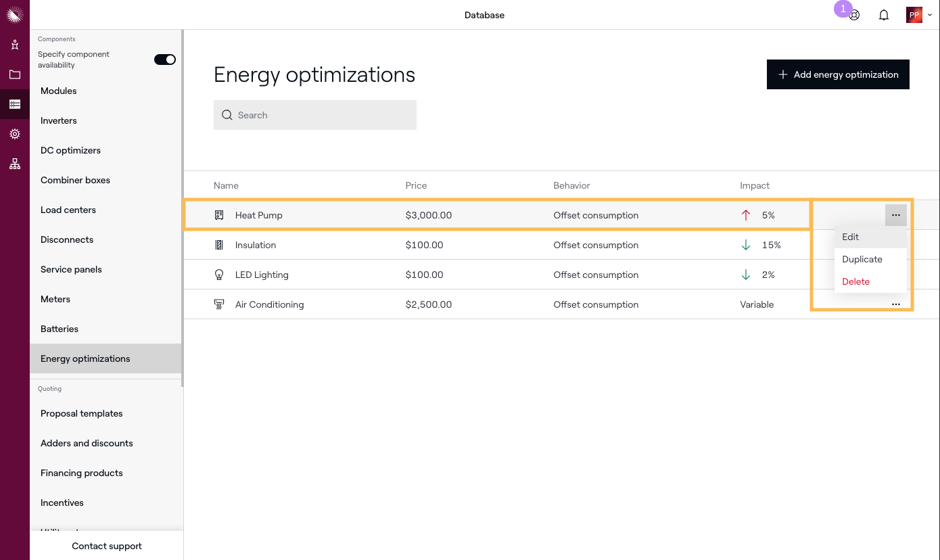Click the organization hierarchy icon in sidebar
Viewport: 940px width, 560px height.
coord(15,164)
